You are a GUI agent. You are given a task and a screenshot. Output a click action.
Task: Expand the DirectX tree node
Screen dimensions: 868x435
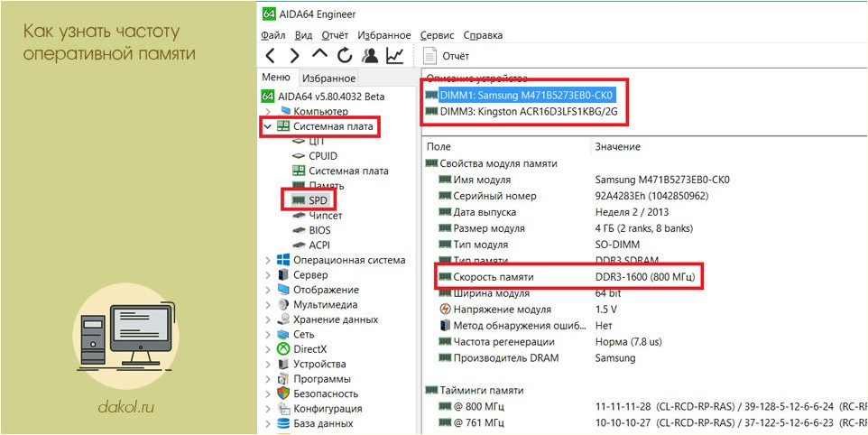(x=268, y=349)
